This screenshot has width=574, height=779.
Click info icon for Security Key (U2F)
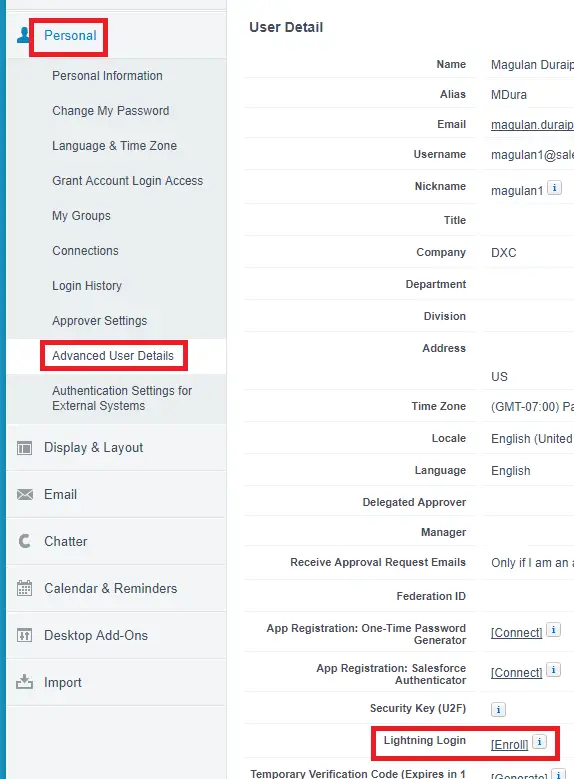pos(498,709)
